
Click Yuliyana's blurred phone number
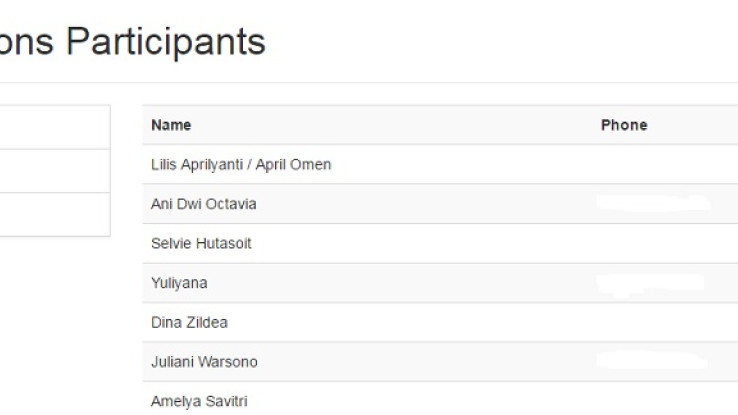point(652,283)
